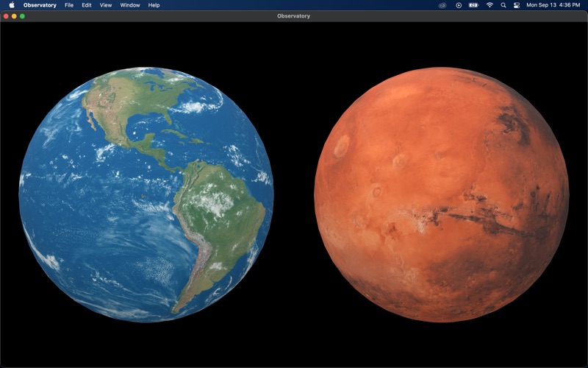This screenshot has height=368, width=588.
Task: Select the Earth globe
Action: pyautogui.click(x=146, y=195)
